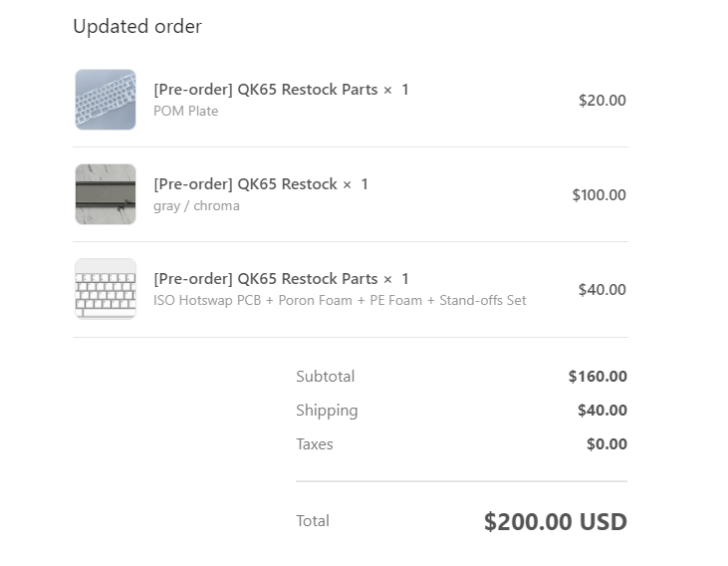
Task: Click the Taxes label
Action: pos(315,444)
